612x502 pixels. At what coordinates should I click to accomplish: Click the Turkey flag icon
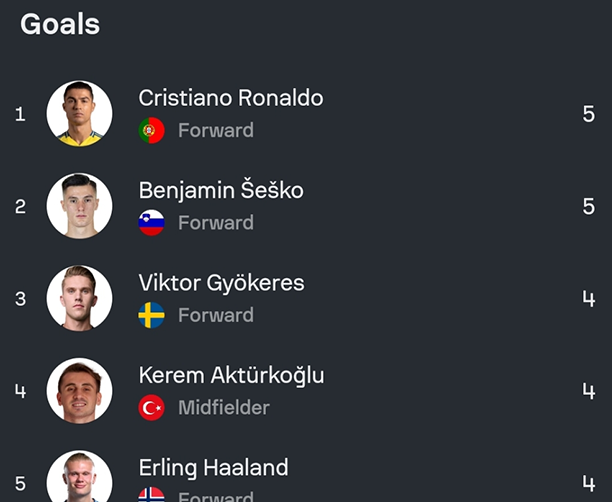152,407
